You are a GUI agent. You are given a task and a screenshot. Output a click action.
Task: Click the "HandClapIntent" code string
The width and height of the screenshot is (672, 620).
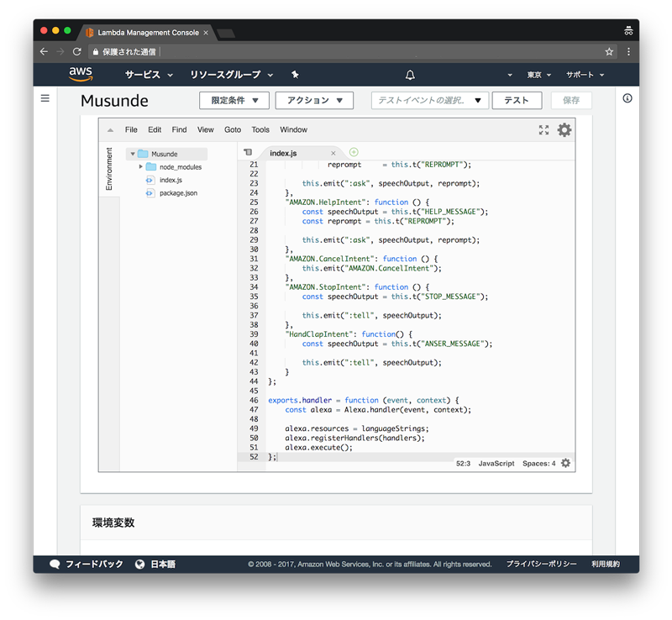pyautogui.click(x=318, y=334)
